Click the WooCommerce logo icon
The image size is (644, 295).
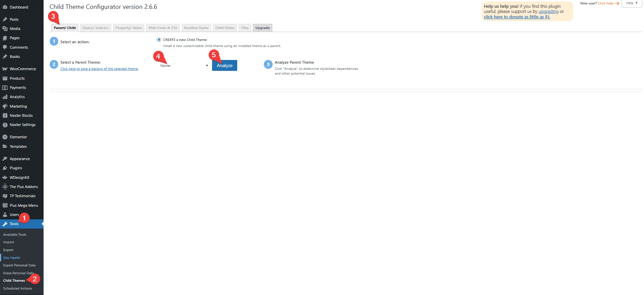[x=5, y=69]
